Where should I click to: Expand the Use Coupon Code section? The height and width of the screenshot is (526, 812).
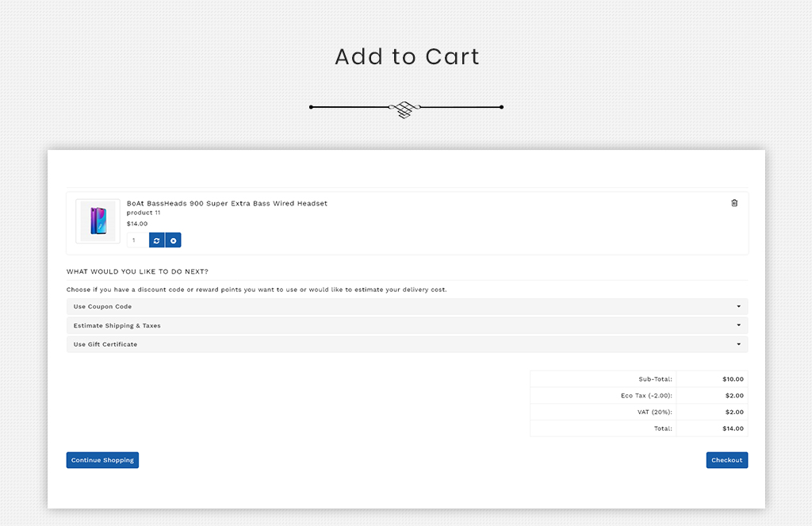(103, 306)
